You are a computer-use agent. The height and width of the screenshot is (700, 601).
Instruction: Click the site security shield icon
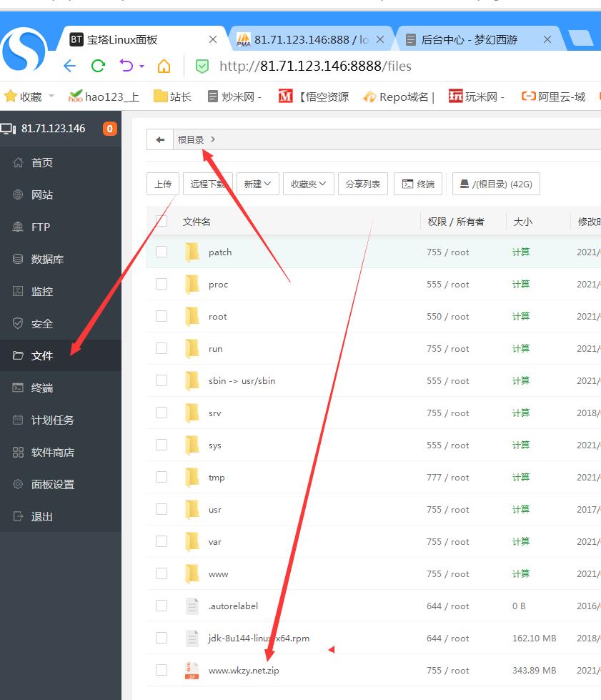click(202, 66)
